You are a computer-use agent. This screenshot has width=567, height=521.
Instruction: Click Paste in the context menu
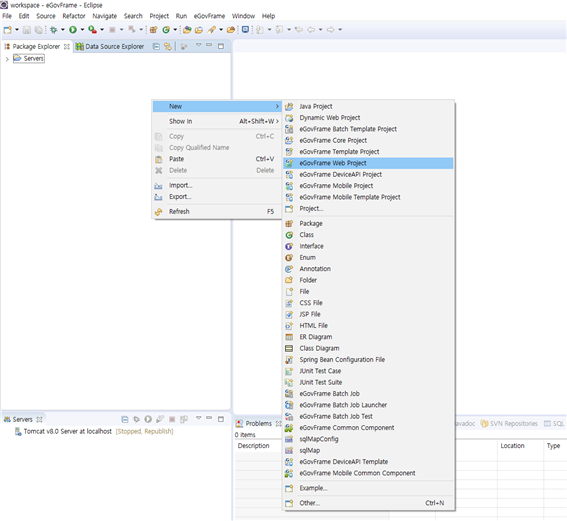click(x=217, y=159)
